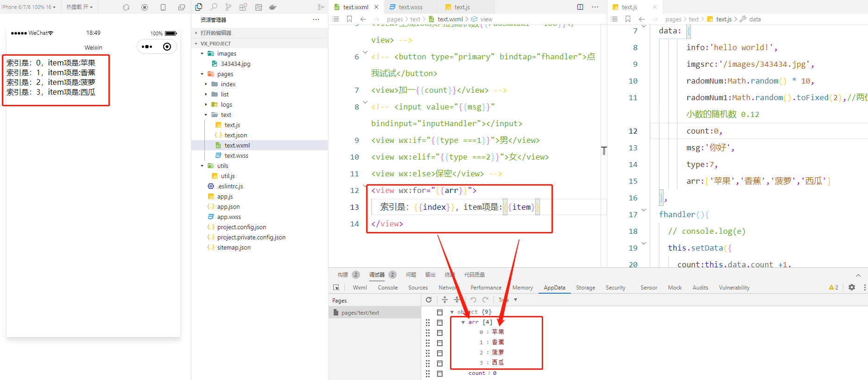Screen dimensions: 868x380
Task: Open the Tree view mode dropdown
Action: [x=508, y=300]
